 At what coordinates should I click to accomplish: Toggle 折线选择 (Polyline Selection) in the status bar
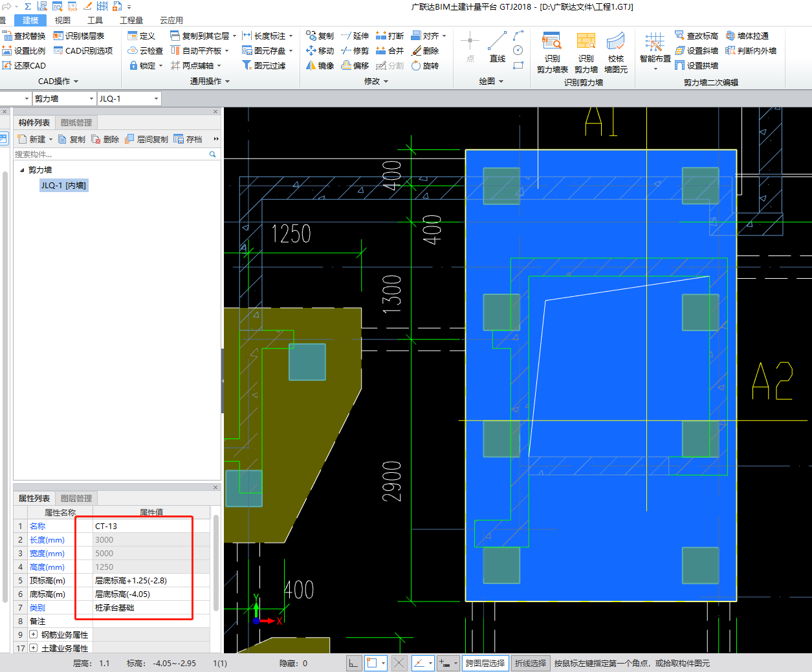coord(531,663)
